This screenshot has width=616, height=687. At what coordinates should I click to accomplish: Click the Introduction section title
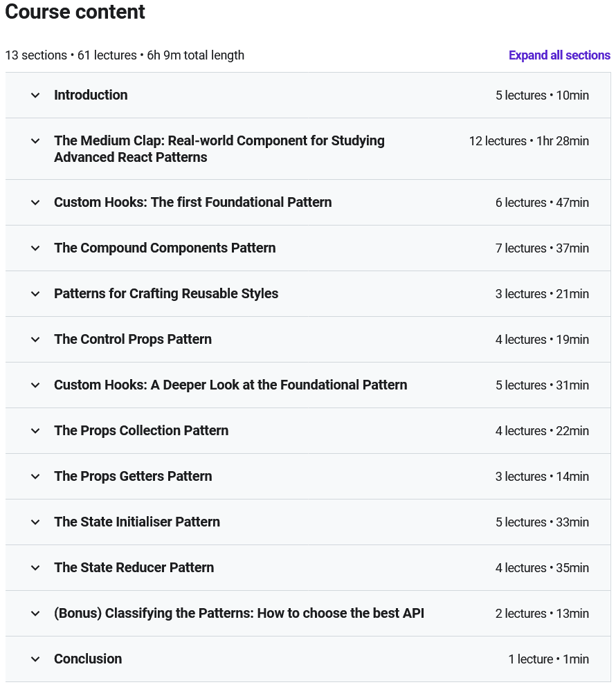(x=91, y=95)
